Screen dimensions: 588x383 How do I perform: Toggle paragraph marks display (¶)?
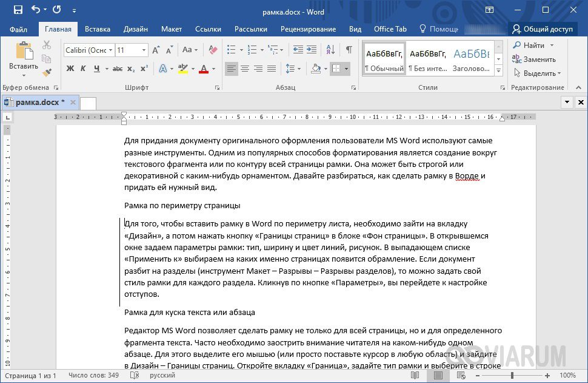click(349, 50)
